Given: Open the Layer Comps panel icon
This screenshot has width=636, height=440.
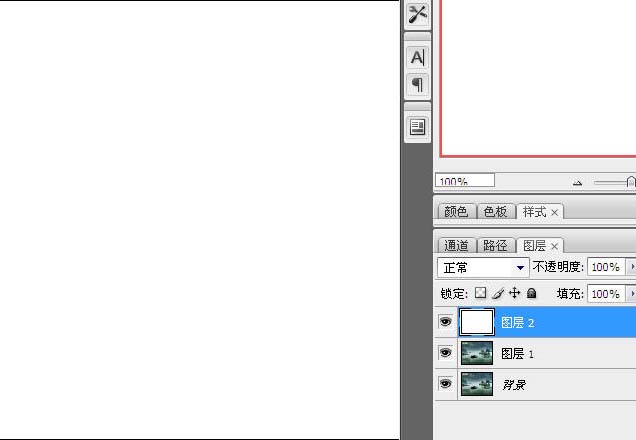Looking at the screenshot, I should pos(417,127).
